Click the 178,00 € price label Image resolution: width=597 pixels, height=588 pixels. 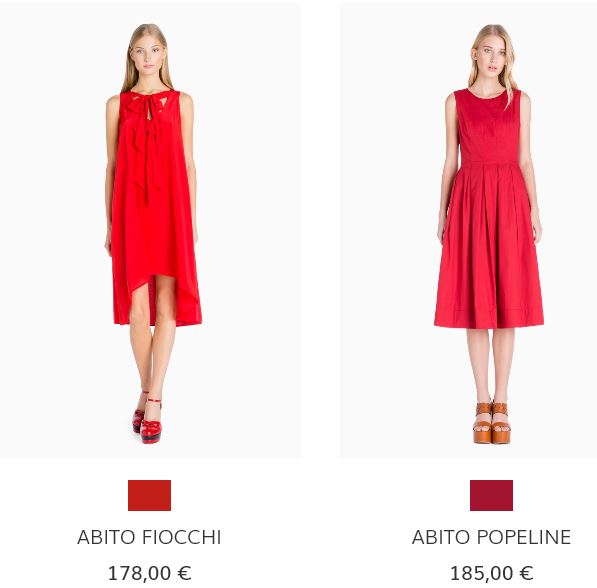149,573
